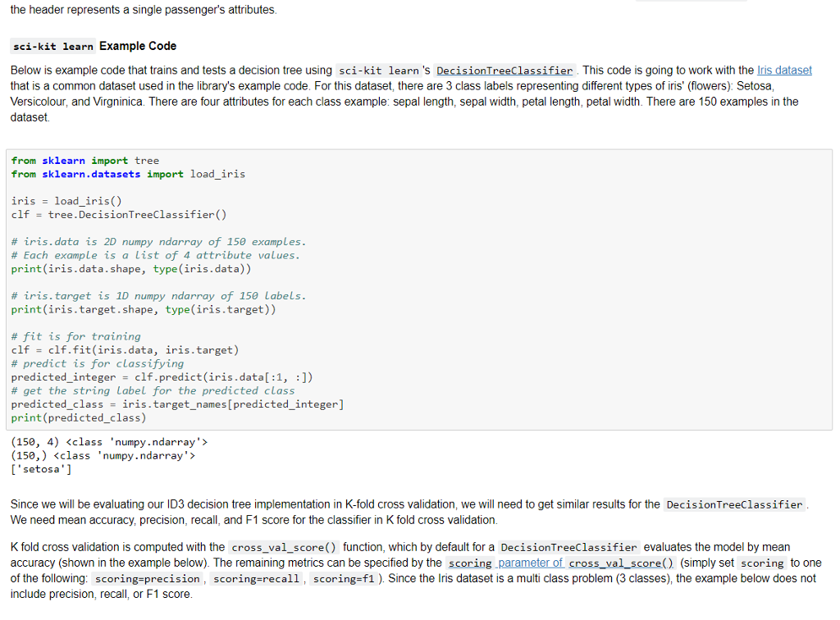Select the clf.fit training line in code
The image size is (840, 620).
click(123, 349)
